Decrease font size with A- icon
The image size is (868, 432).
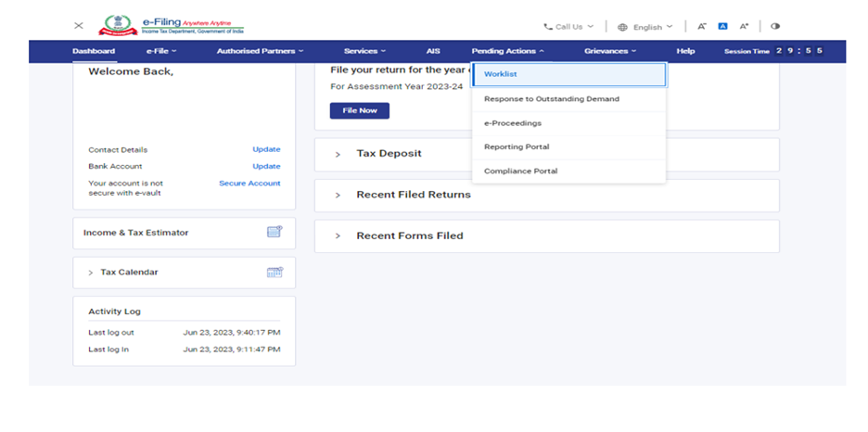tap(702, 27)
